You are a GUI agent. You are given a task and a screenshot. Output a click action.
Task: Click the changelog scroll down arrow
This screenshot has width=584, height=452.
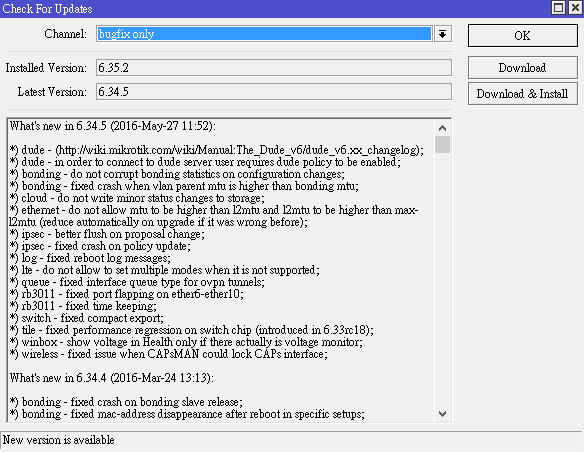tap(442, 414)
